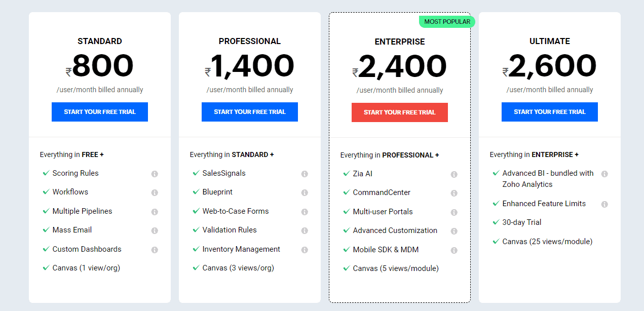The height and width of the screenshot is (311, 644).
Task: Open the info icon for Blueprint
Action: click(305, 192)
